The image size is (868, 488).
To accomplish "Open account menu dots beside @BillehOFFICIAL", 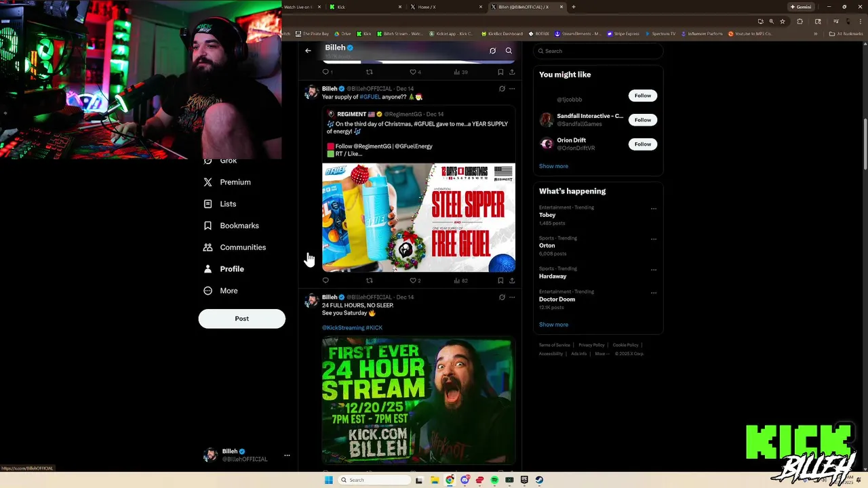I will 287,455.
